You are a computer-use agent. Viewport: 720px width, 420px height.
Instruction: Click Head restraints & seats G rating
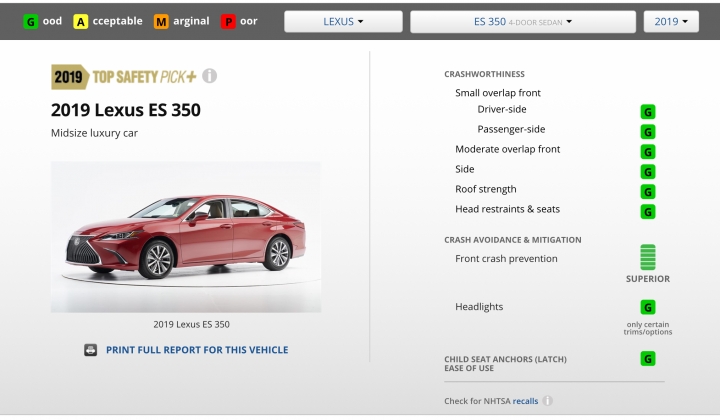click(648, 212)
